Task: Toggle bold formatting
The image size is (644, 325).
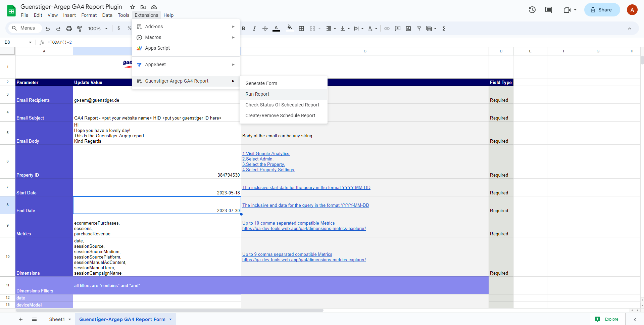Action: (244, 29)
